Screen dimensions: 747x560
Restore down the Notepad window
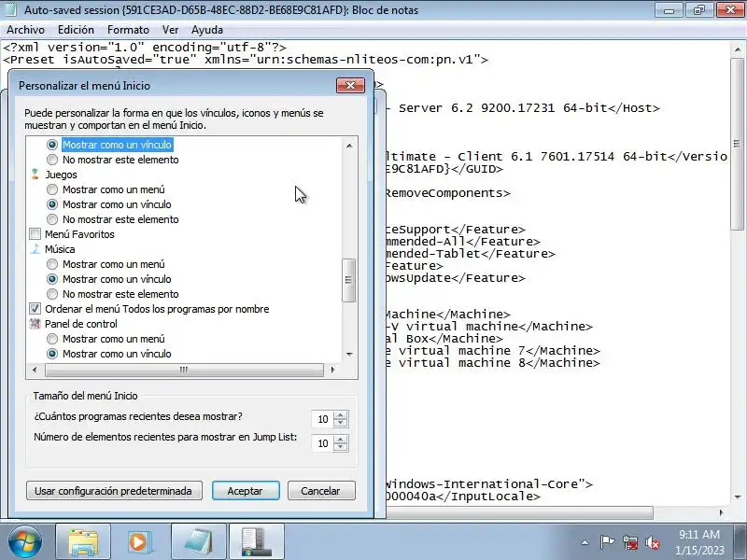tap(698, 10)
